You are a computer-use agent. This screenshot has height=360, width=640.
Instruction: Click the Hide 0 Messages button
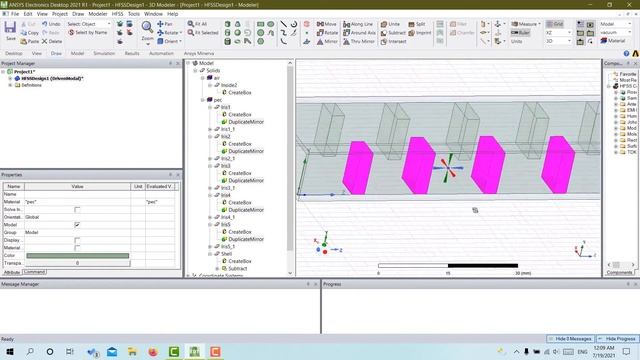click(x=571, y=339)
